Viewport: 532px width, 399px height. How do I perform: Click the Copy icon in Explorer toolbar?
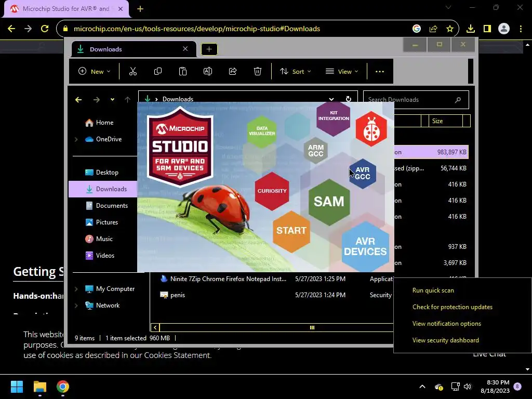(x=158, y=71)
